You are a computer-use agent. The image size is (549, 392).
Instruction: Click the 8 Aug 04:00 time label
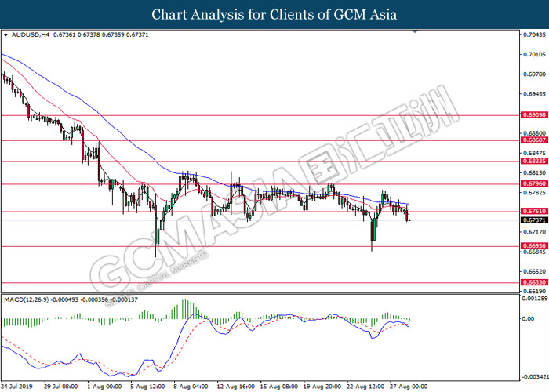(189, 387)
